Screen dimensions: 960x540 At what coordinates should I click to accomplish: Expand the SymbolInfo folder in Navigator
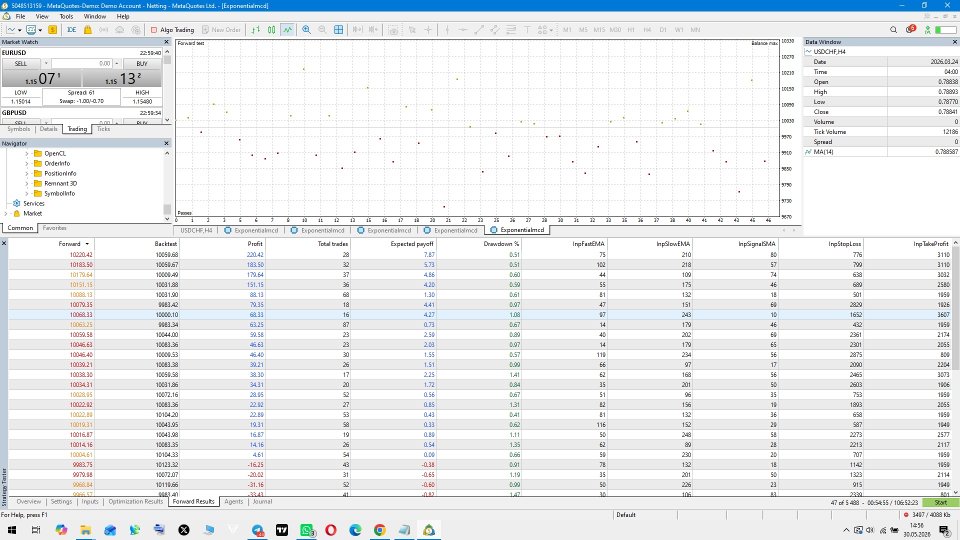coord(27,193)
